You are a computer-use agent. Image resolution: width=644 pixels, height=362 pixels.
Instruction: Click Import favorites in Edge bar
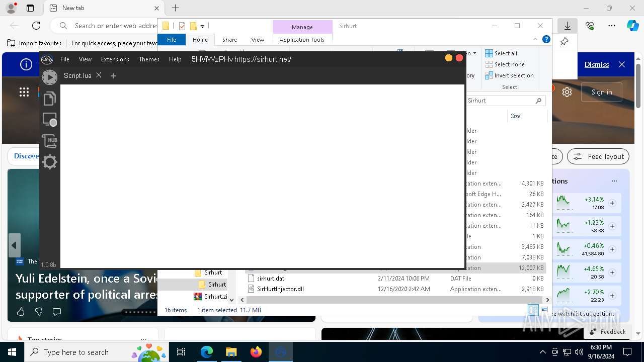tap(35, 43)
